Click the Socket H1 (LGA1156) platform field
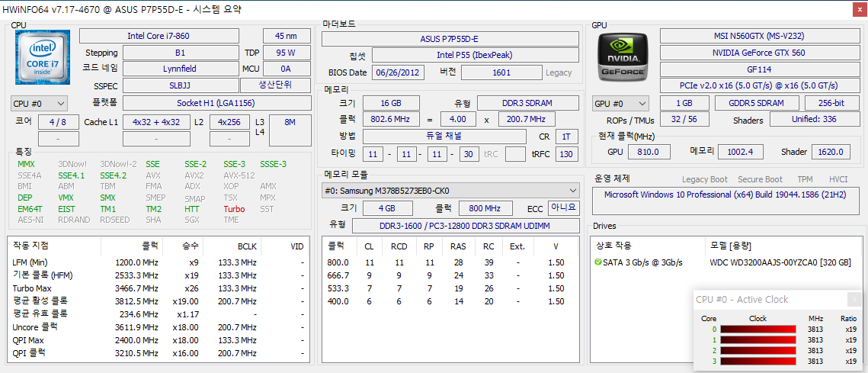Screen dimensions: 868x373 (x=216, y=103)
